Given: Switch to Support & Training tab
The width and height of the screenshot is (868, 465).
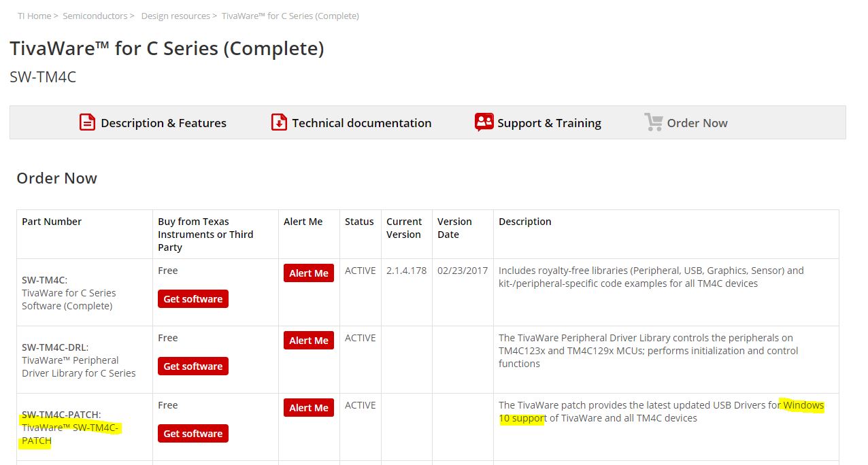Looking at the screenshot, I should click(549, 123).
